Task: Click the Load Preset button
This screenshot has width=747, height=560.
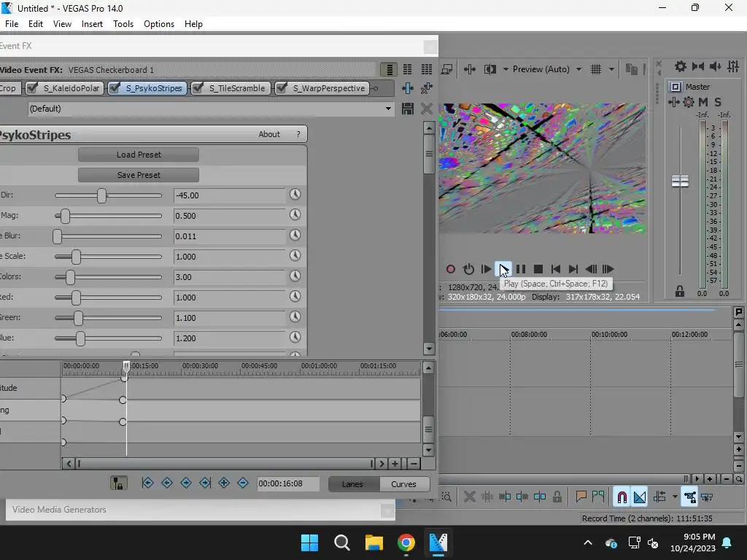Action: [x=139, y=155]
